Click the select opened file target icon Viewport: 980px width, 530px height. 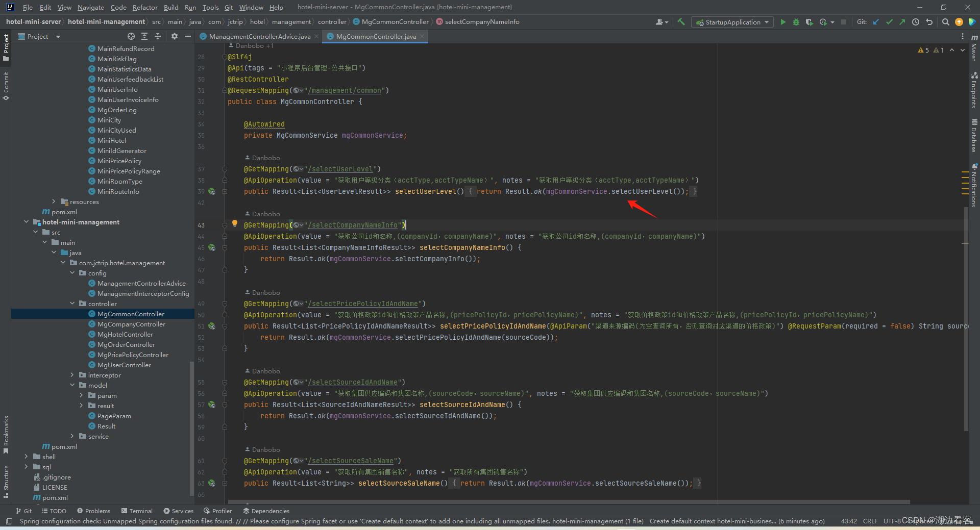point(131,36)
